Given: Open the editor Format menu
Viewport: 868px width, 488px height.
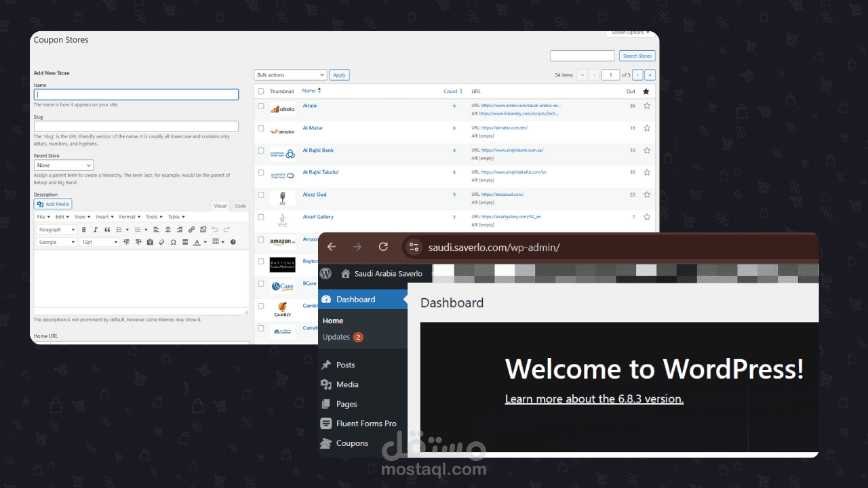Looking at the screenshot, I should (130, 217).
